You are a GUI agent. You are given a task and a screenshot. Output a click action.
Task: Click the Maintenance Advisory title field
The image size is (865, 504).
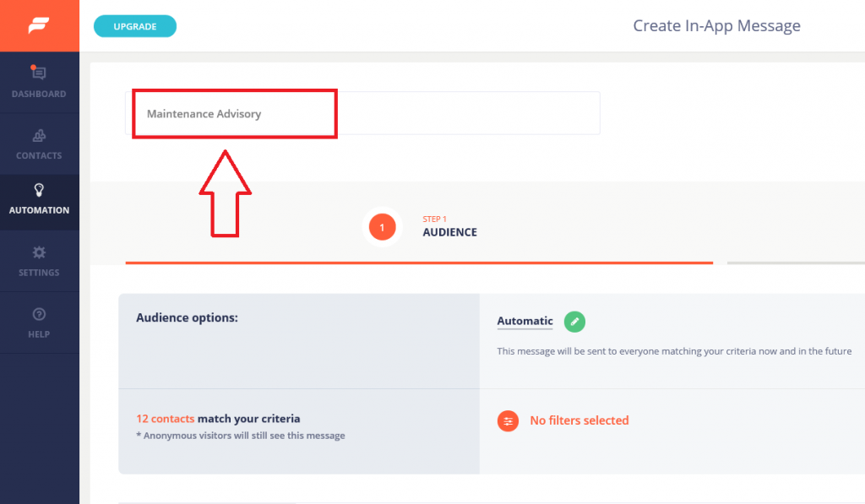pyautogui.click(x=234, y=112)
